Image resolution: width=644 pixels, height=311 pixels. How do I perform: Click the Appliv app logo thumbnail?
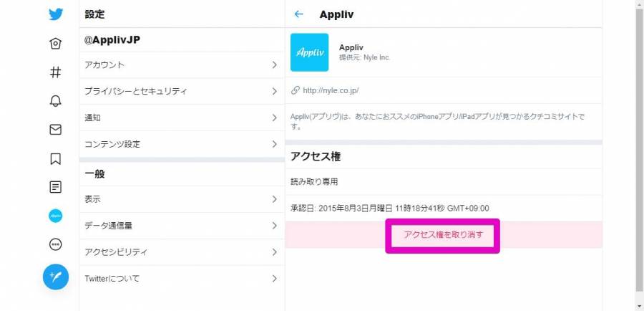[309, 52]
